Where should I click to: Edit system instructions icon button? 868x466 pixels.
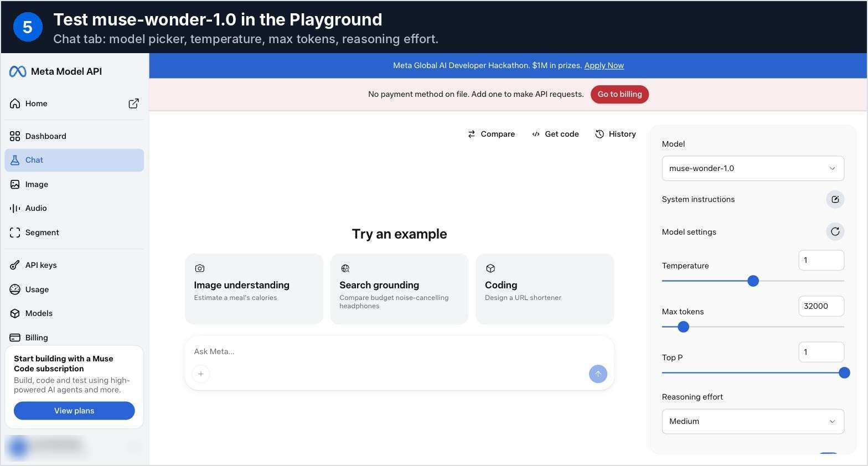(835, 199)
